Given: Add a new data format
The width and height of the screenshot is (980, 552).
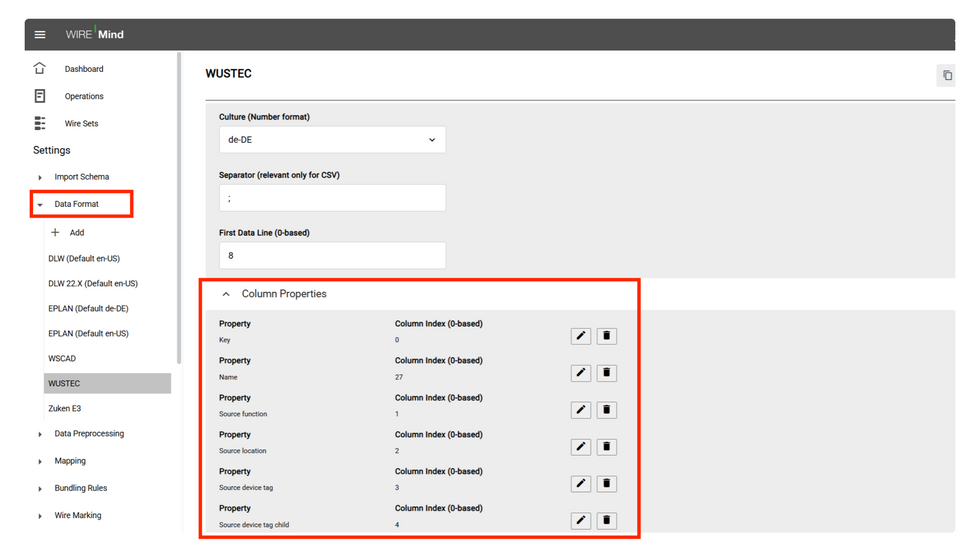Looking at the screenshot, I should 68,233.
